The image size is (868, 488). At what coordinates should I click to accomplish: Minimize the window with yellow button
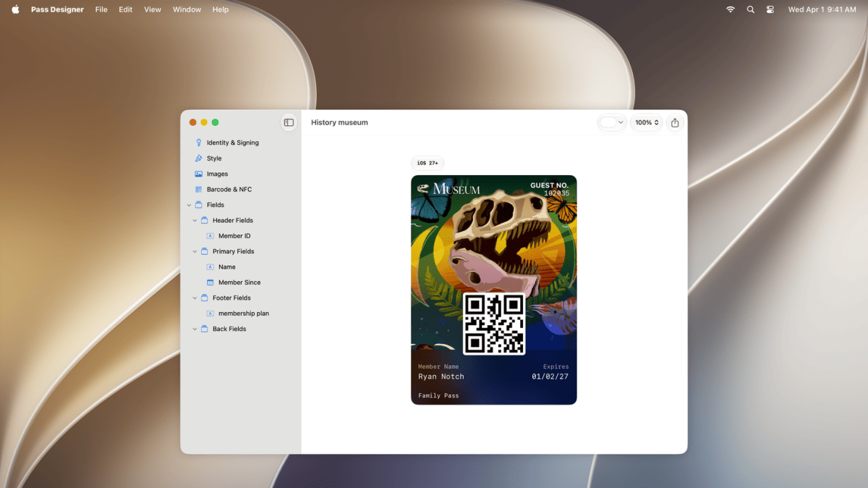(x=204, y=122)
